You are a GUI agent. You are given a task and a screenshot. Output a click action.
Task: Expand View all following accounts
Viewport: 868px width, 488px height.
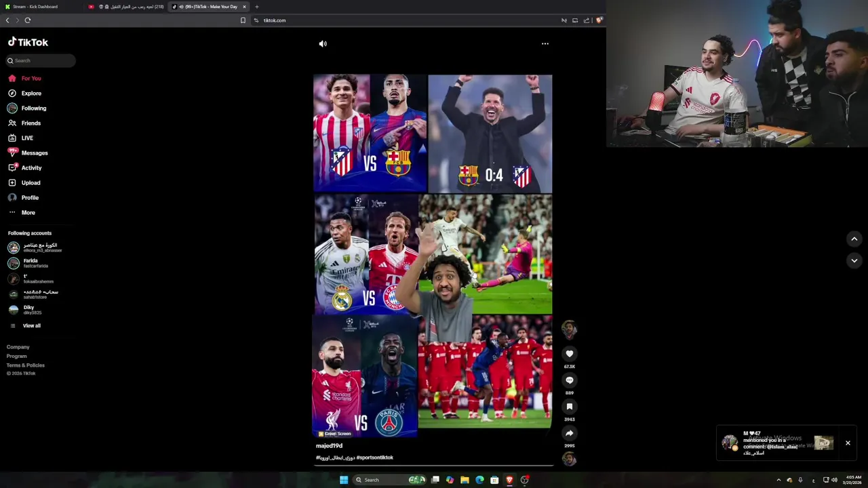click(24, 326)
